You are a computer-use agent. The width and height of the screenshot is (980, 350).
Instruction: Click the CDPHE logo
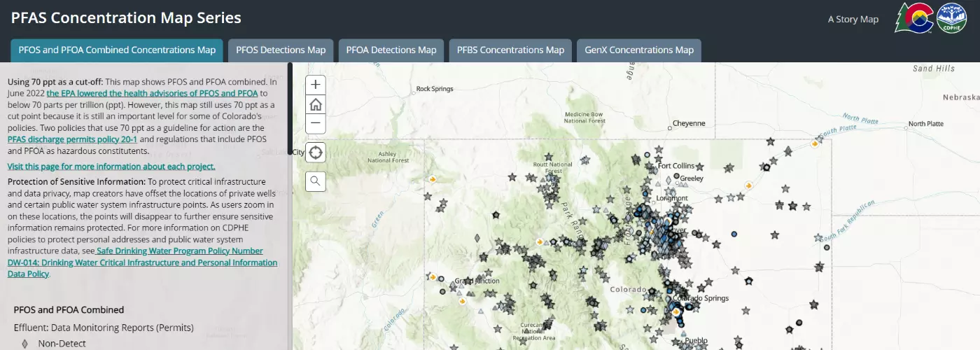pyautogui.click(x=951, y=17)
